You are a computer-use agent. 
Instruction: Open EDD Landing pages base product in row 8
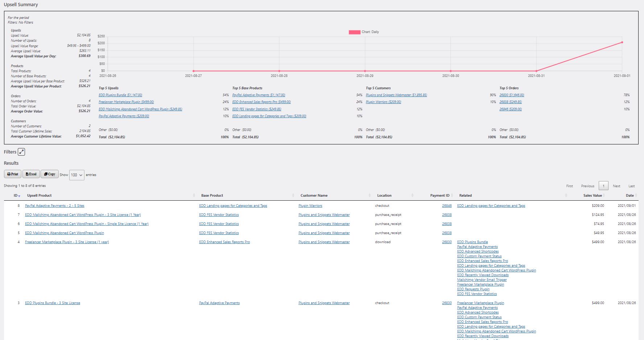click(x=233, y=206)
